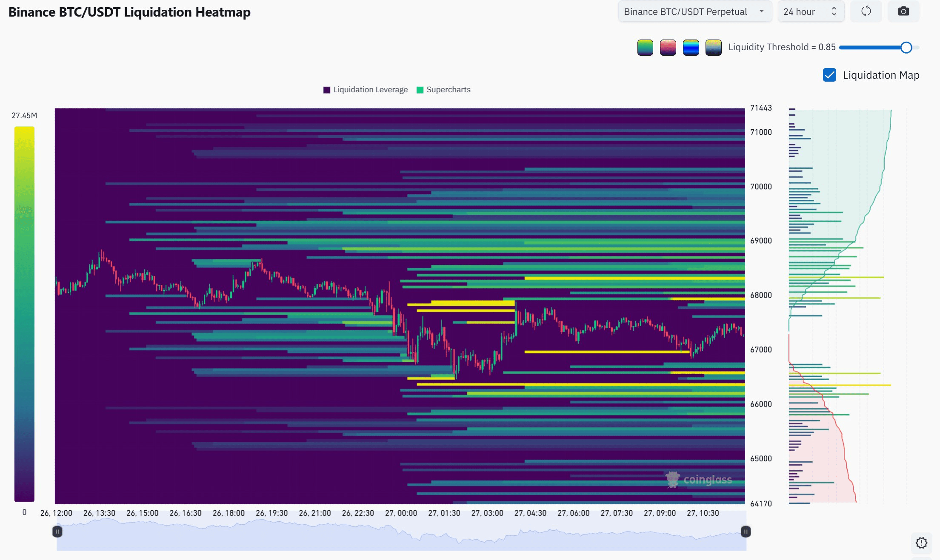Uncheck the Liquidation Map checkbox
Viewport: 940px width, 560px height.
tap(829, 75)
